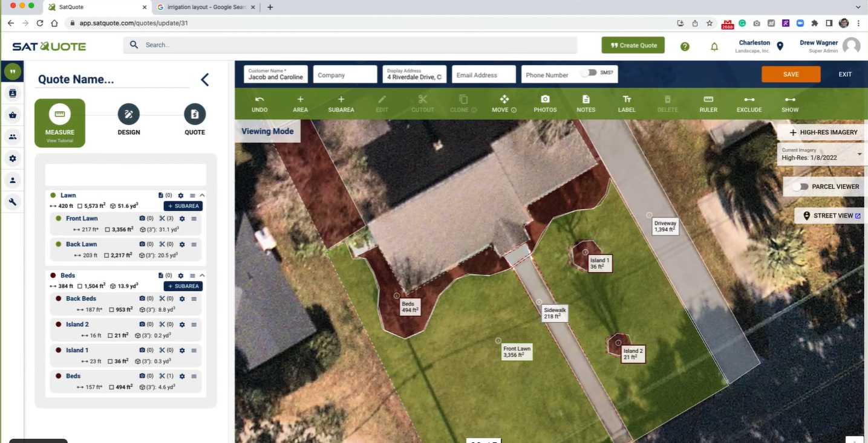Open settings gear for Front Lawn
The width and height of the screenshot is (868, 443).
182,219
